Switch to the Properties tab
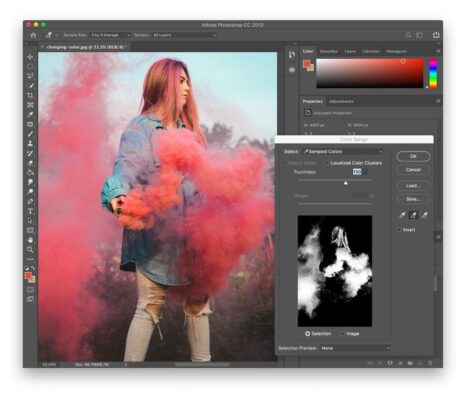467x400 pixels. [312, 101]
